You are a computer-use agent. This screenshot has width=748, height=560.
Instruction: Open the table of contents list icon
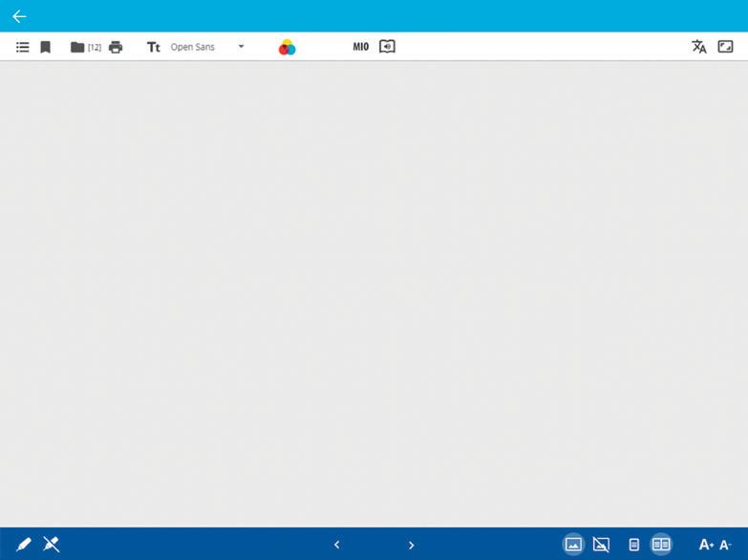[22, 47]
